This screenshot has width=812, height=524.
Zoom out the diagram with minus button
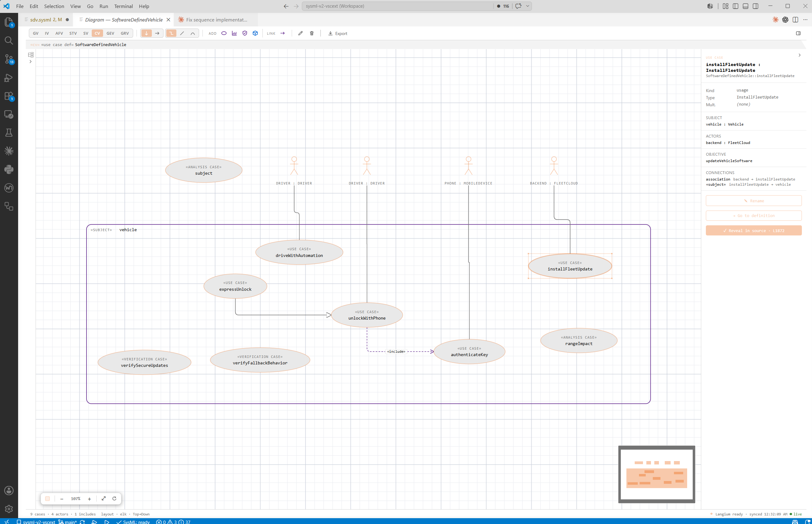click(x=62, y=499)
